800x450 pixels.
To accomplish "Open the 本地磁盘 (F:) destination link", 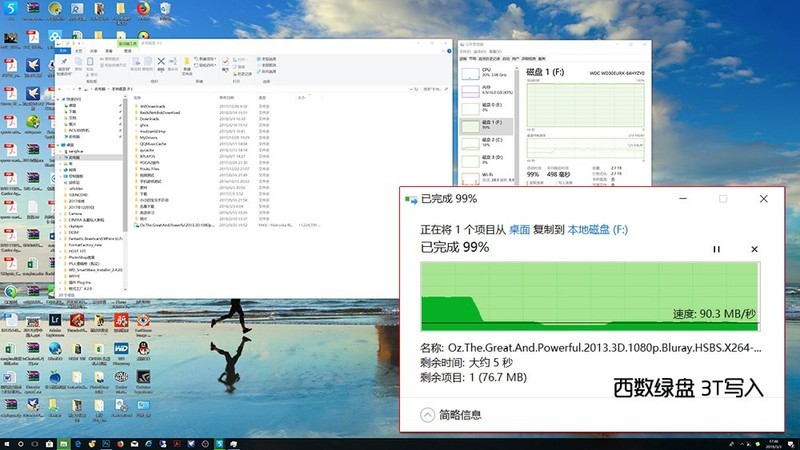I will tap(597, 230).
